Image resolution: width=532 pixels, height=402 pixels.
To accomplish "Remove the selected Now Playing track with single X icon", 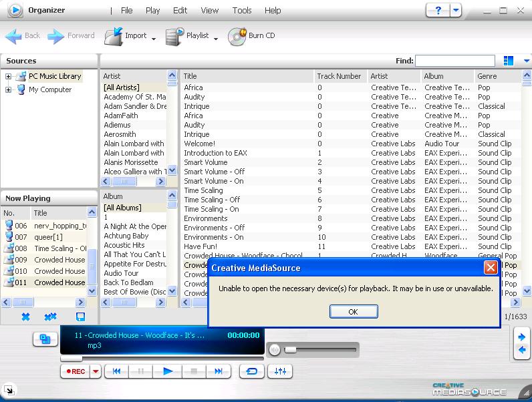I will click(25, 317).
